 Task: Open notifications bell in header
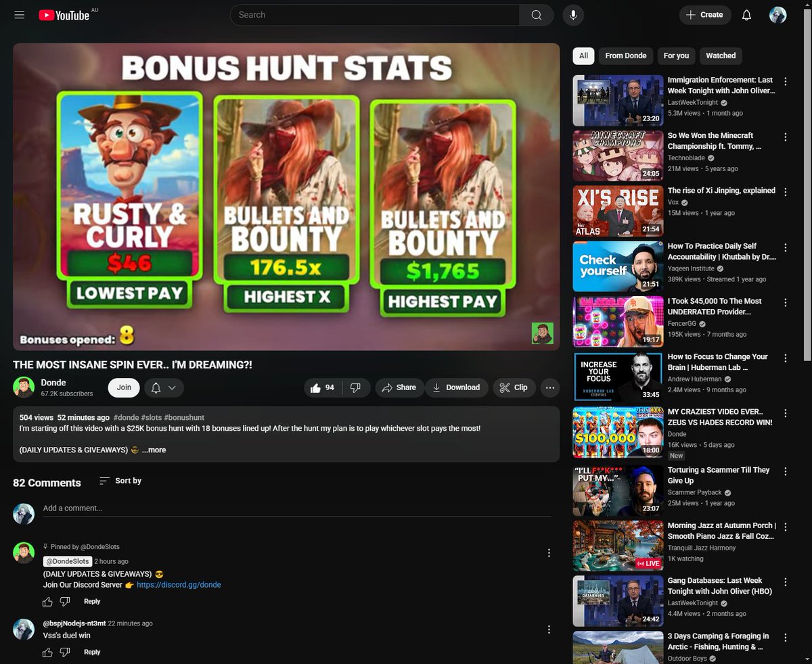pos(747,15)
